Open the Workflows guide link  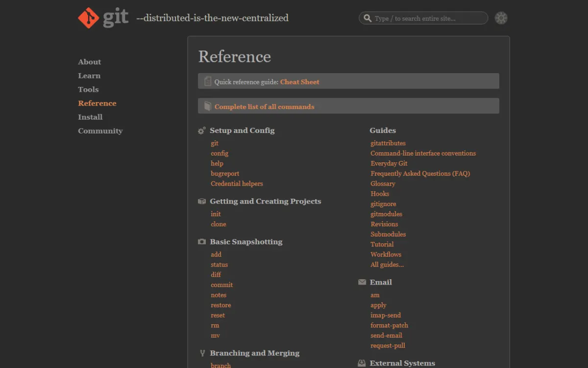[386, 254]
